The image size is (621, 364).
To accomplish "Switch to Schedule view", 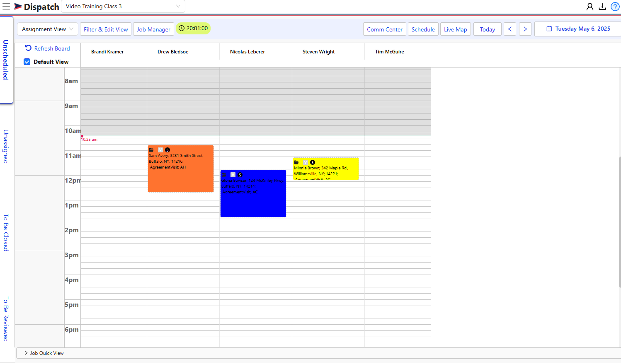I will coord(423,29).
